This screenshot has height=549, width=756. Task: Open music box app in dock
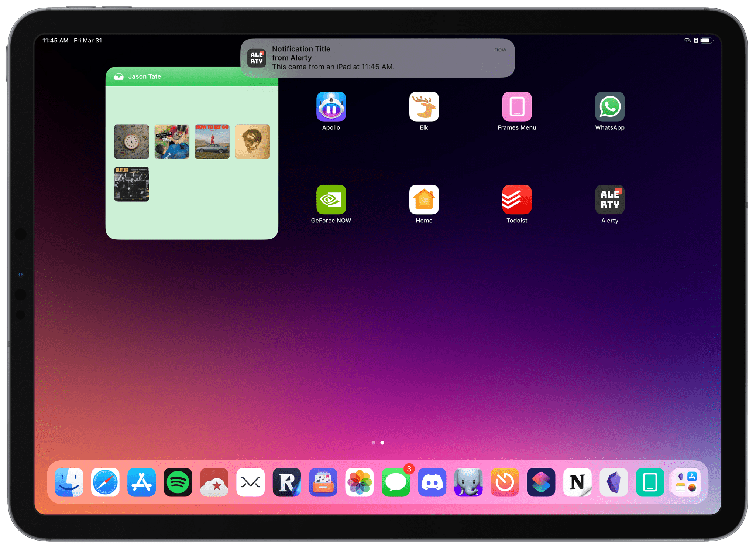tap(323, 482)
